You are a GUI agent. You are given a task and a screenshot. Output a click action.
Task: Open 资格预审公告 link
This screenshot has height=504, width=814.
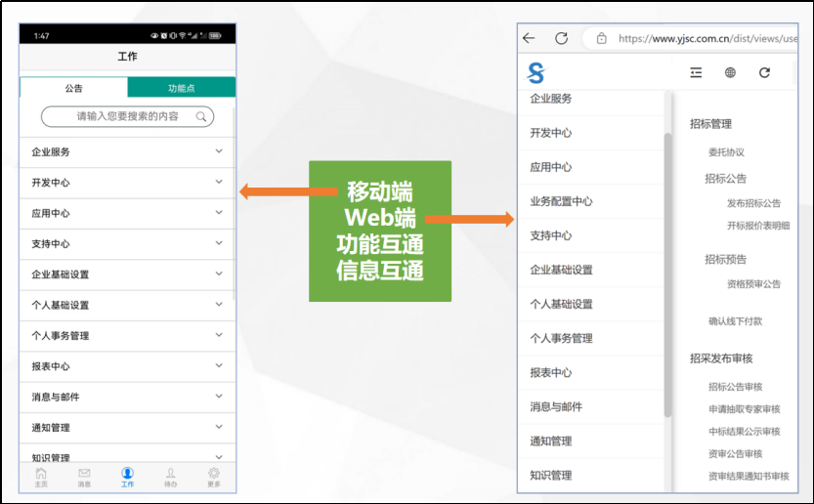pos(753,284)
